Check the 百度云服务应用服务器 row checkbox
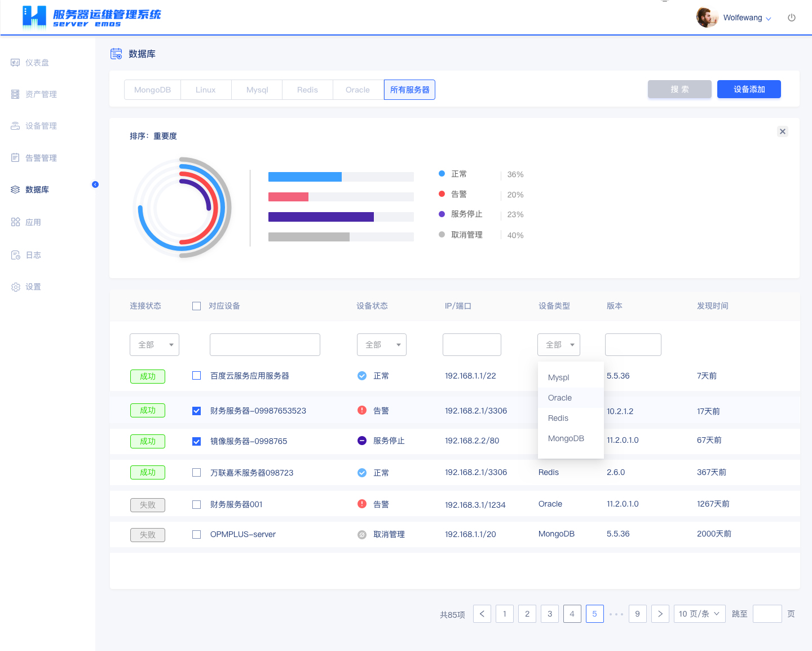This screenshot has height=651, width=812. pos(196,376)
